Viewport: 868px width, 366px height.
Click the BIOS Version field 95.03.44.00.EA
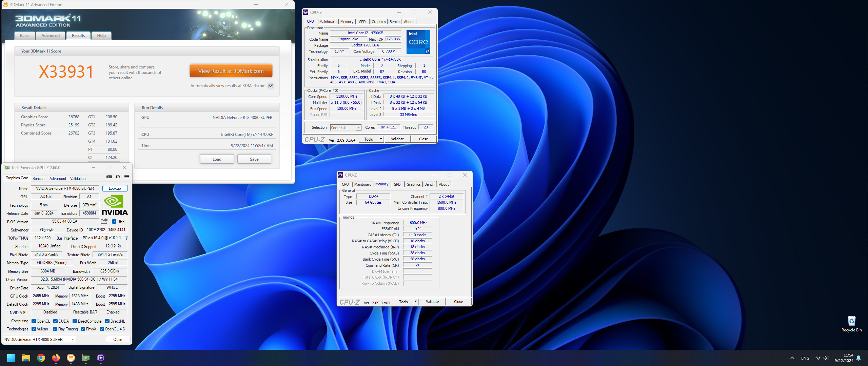(65, 221)
